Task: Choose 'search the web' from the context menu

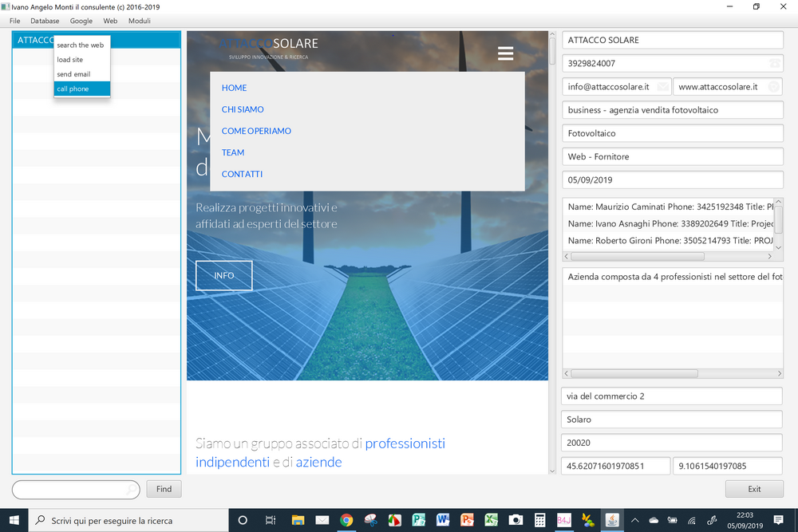Action: point(82,45)
